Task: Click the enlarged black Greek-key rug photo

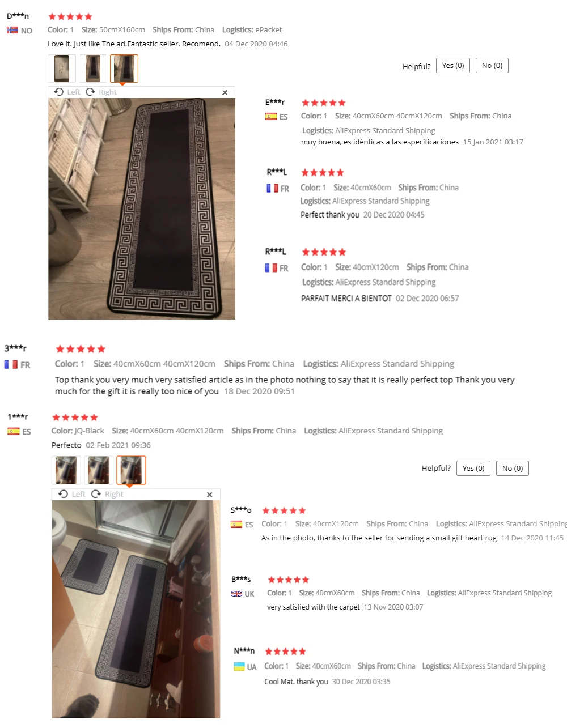Action: [142, 208]
